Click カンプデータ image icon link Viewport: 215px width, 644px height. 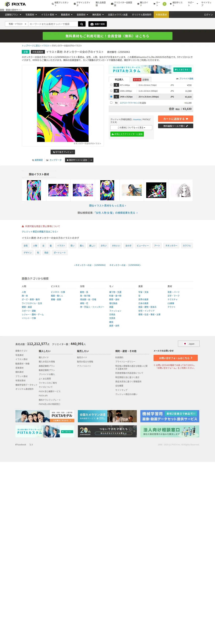[54, 160]
